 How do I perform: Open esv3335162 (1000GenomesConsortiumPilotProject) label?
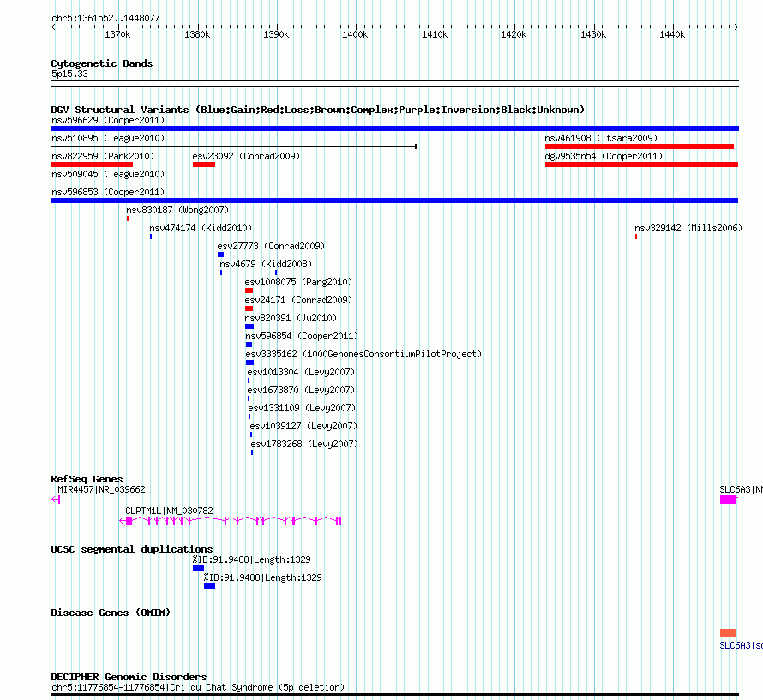click(x=363, y=354)
